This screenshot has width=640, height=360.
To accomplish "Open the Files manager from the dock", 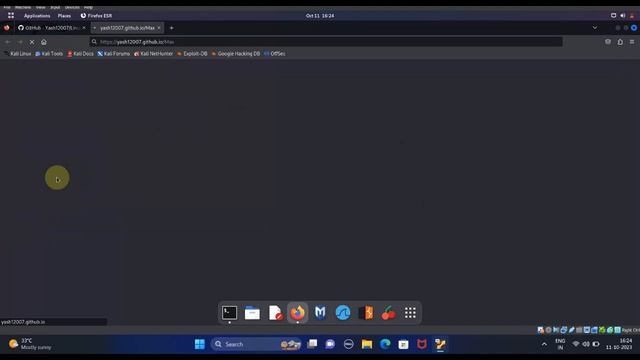I will coord(252,313).
